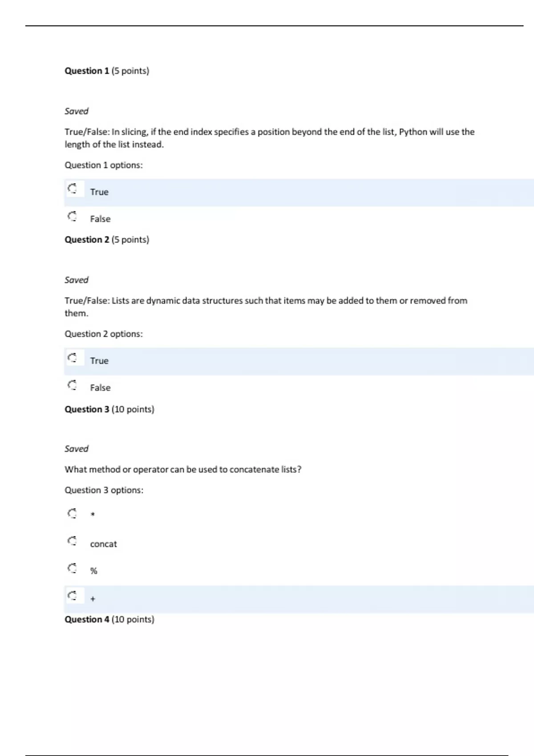
Task: Click the concatenate lists question text
Action: click(x=183, y=470)
